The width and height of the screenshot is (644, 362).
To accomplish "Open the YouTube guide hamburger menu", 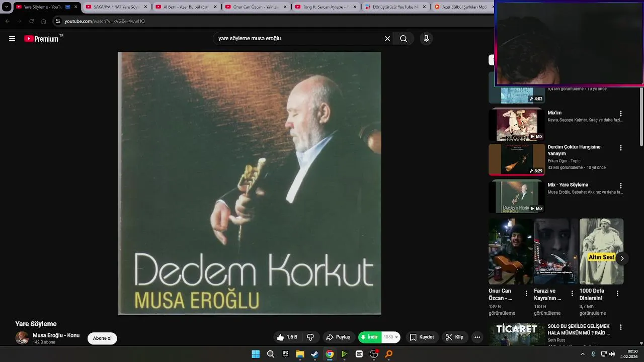I will tap(12, 39).
